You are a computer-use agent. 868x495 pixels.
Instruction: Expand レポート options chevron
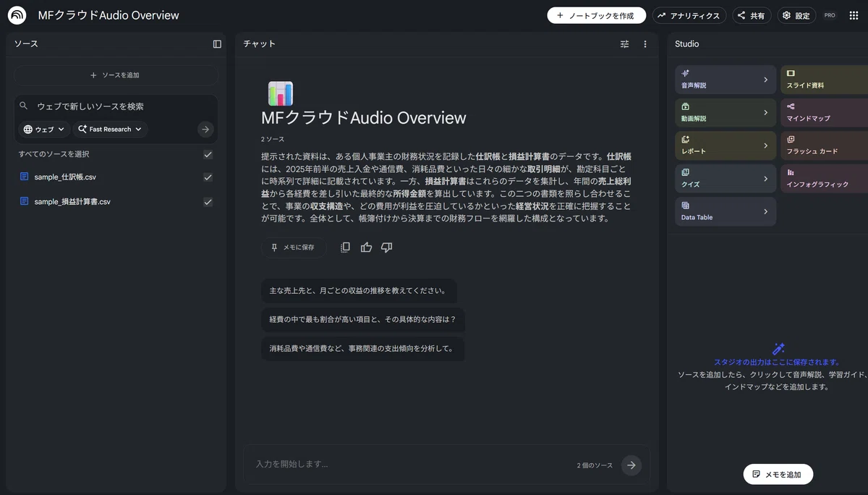tap(766, 145)
